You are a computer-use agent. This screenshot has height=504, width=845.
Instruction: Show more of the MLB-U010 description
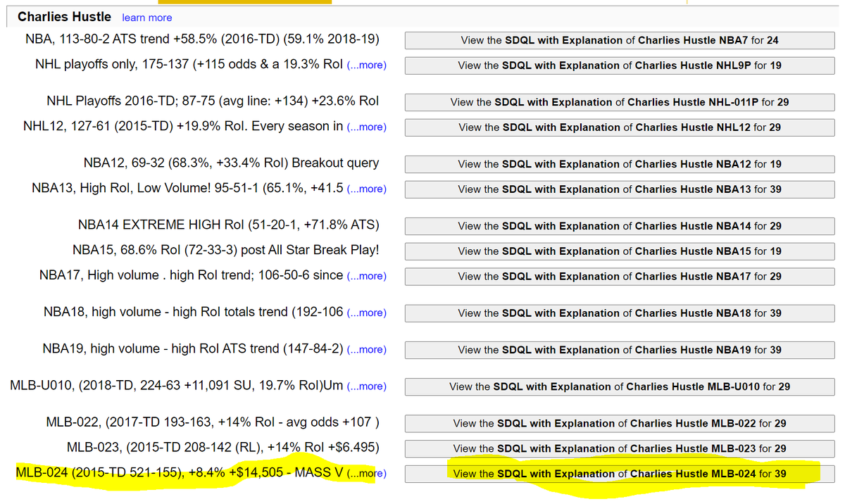366,386
